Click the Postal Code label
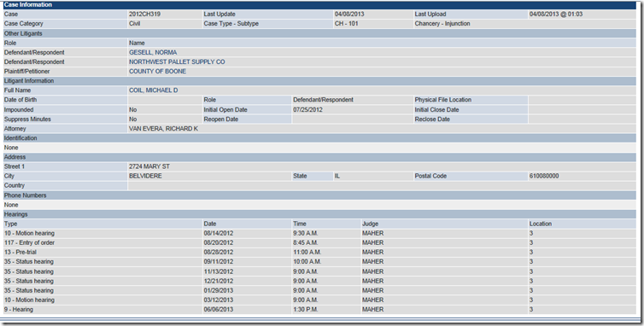 pos(430,176)
